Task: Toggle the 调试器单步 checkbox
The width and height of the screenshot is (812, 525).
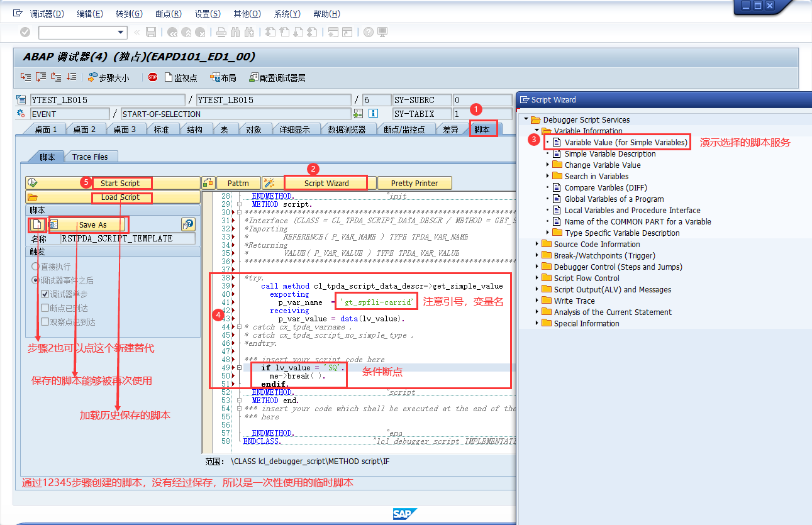Action: [45, 294]
